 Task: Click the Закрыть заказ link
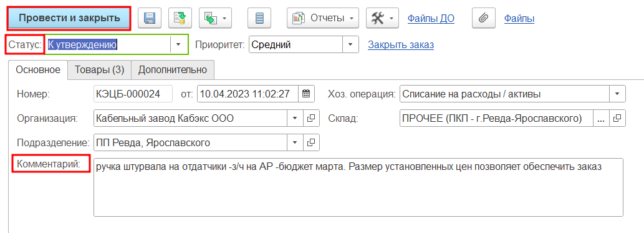[x=401, y=45]
